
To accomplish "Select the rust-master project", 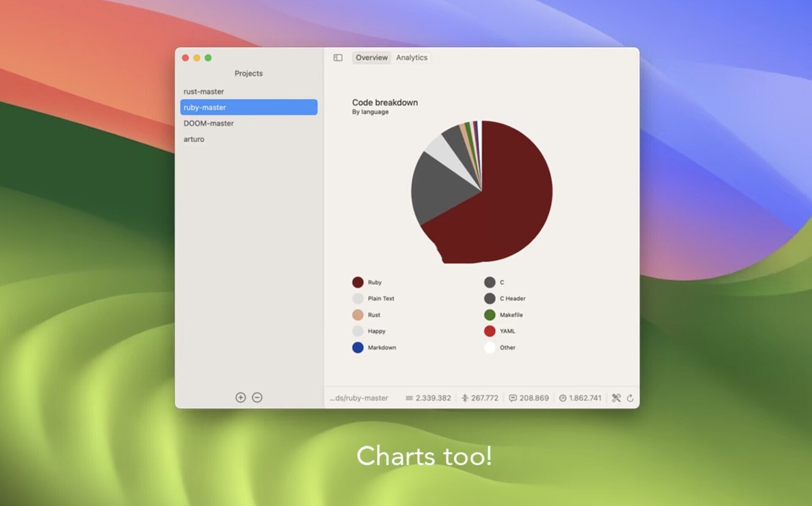I will pos(249,91).
